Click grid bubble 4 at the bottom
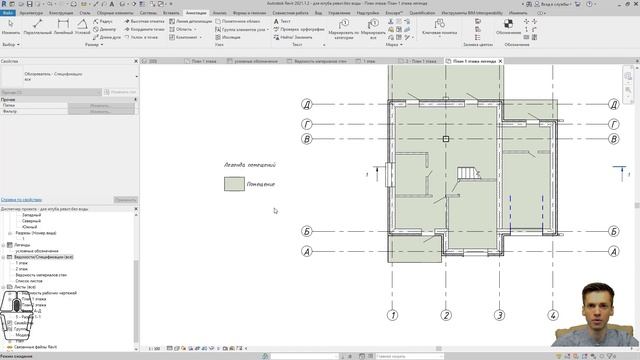 tap(553, 315)
